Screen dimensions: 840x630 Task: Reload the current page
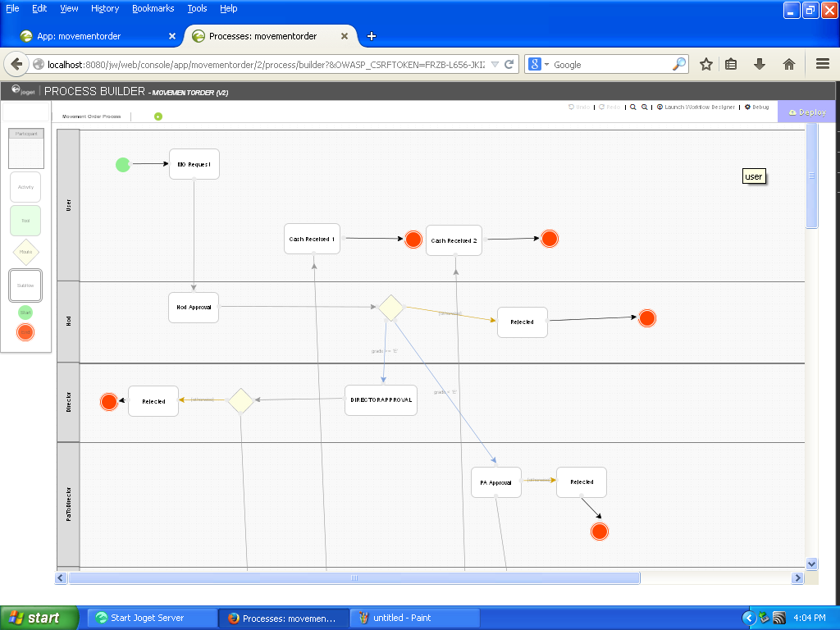509,65
